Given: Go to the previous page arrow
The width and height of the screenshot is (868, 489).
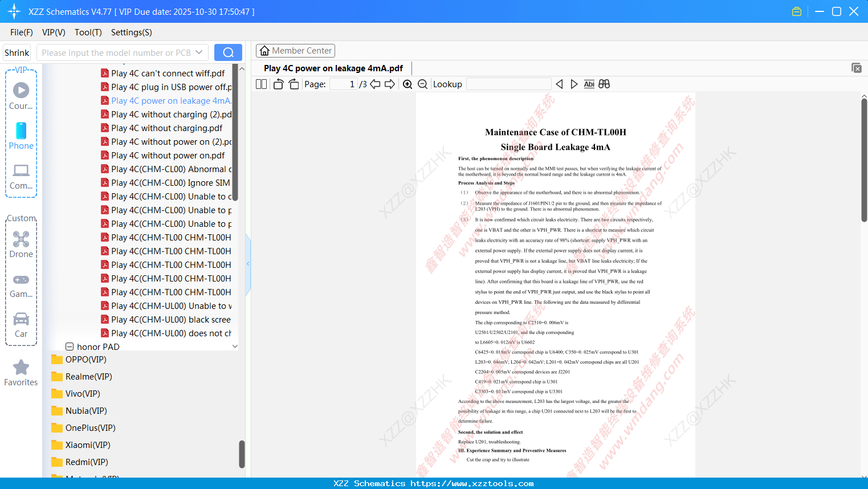Looking at the screenshot, I should click(x=375, y=84).
